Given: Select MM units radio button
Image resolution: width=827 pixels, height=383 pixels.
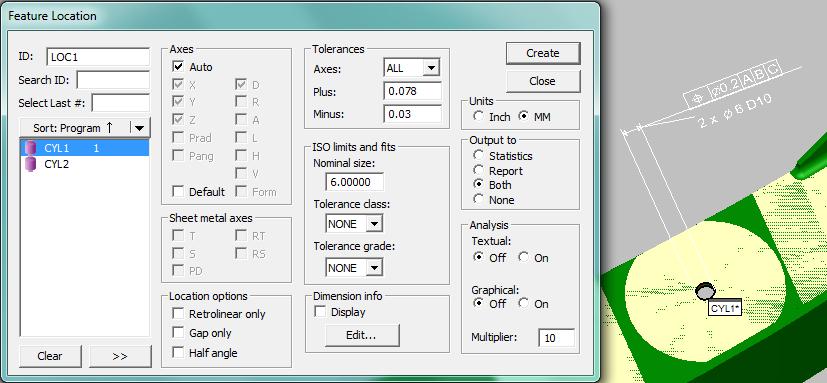Looking at the screenshot, I should (x=523, y=117).
